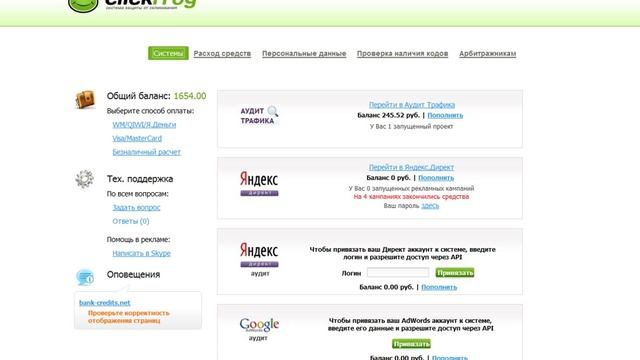Image resolution: width=640 pixels, height=360 pixels.
Task: Click Привязать button in Google AdWords block
Action: (411, 344)
